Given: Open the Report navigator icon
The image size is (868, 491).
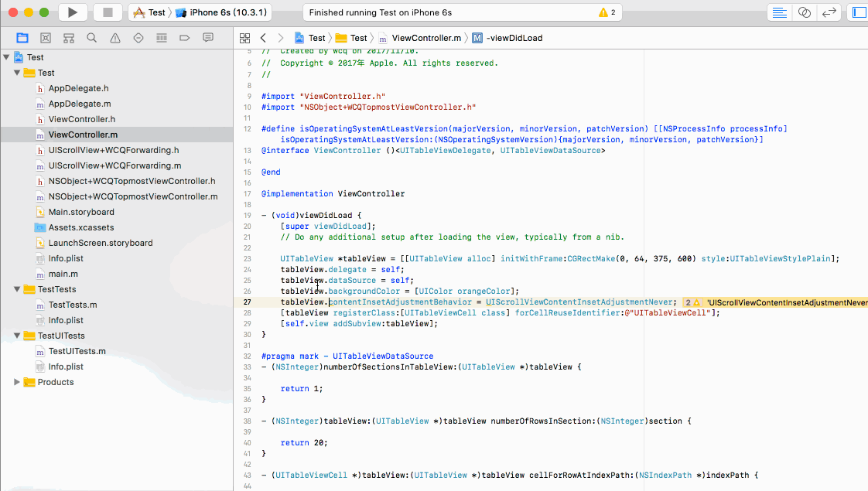Looking at the screenshot, I should pos(208,38).
